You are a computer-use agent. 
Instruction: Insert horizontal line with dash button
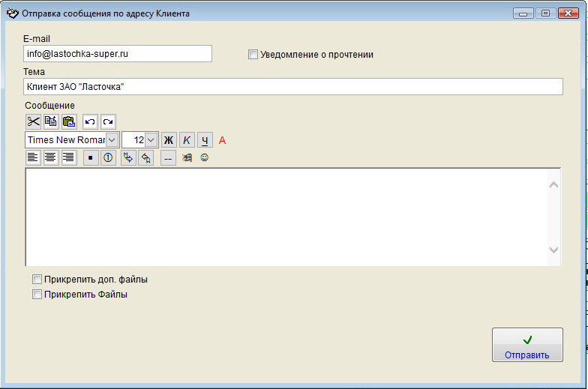point(168,157)
